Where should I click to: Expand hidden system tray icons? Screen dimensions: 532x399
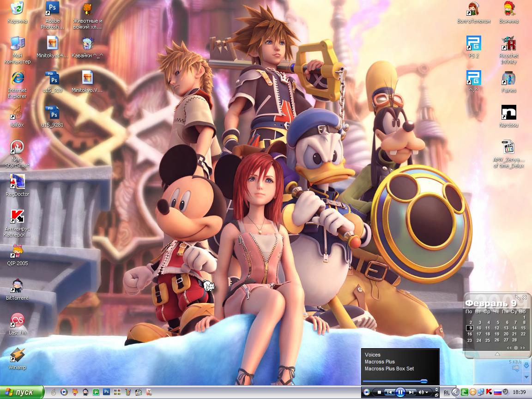click(x=456, y=392)
